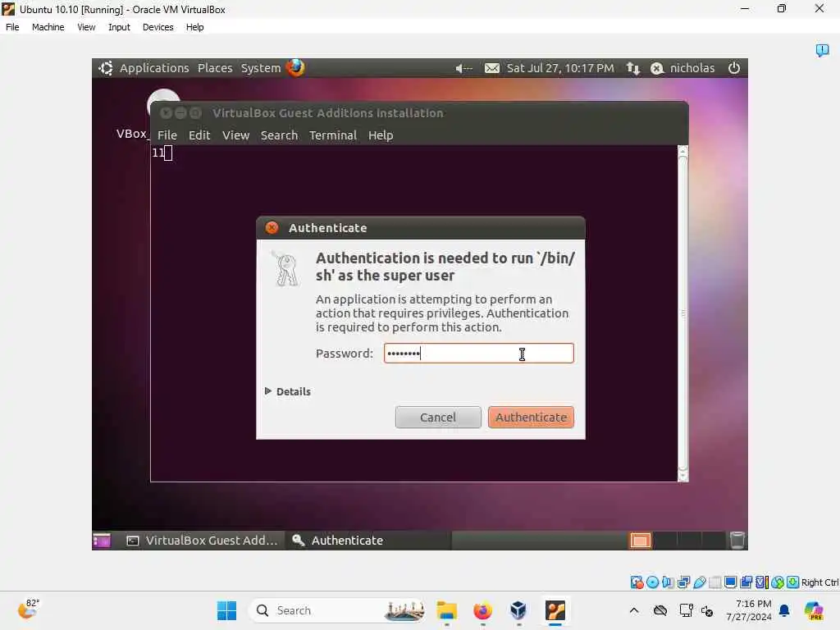The image size is (840, 630).
Task: Open VirtualBox View menu
Action: pyautogui.click(x=85, y=27)
